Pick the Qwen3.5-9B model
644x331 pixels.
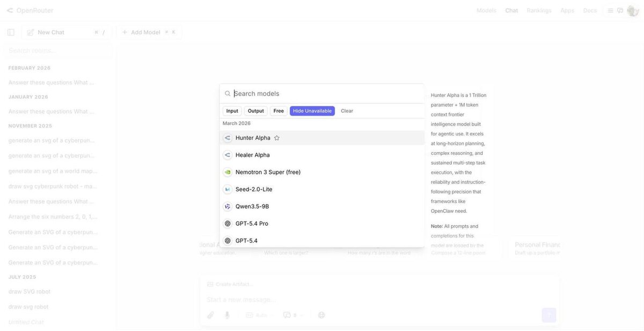322,207
